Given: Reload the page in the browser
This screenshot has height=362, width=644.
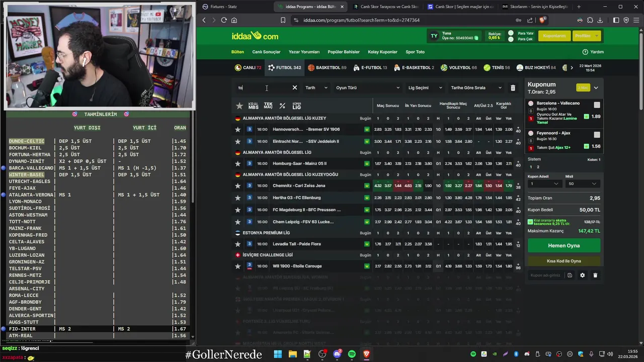Looking at the screenshot, I should coord(224,20).
